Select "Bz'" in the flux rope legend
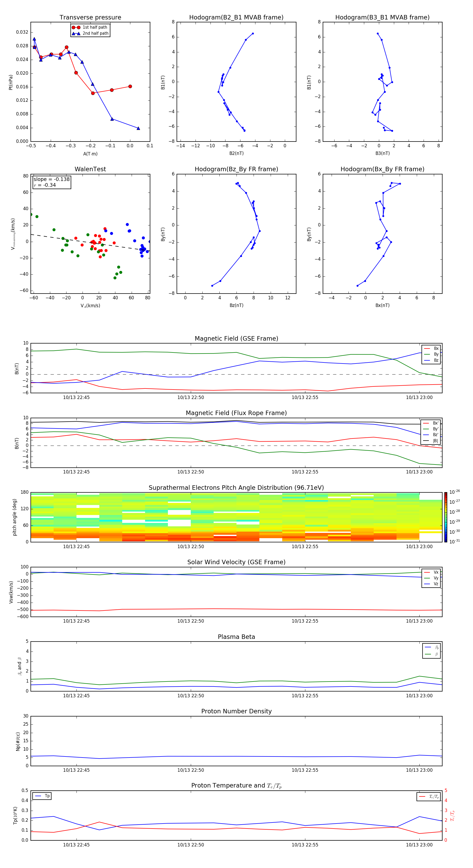 coord(431,435)
